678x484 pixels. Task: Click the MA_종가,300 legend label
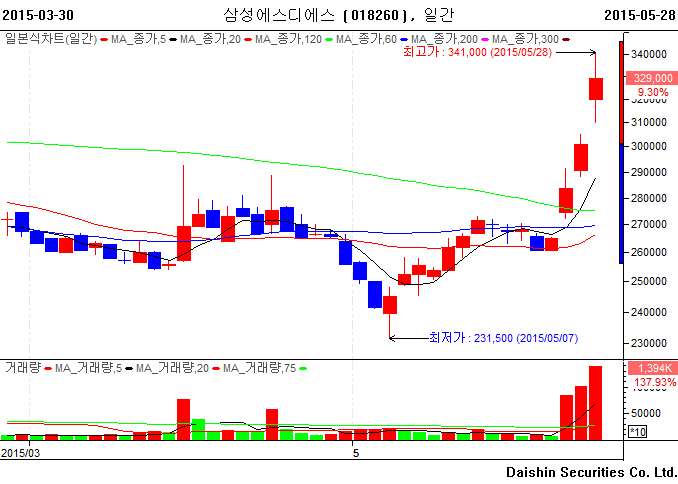coord(525,39)
